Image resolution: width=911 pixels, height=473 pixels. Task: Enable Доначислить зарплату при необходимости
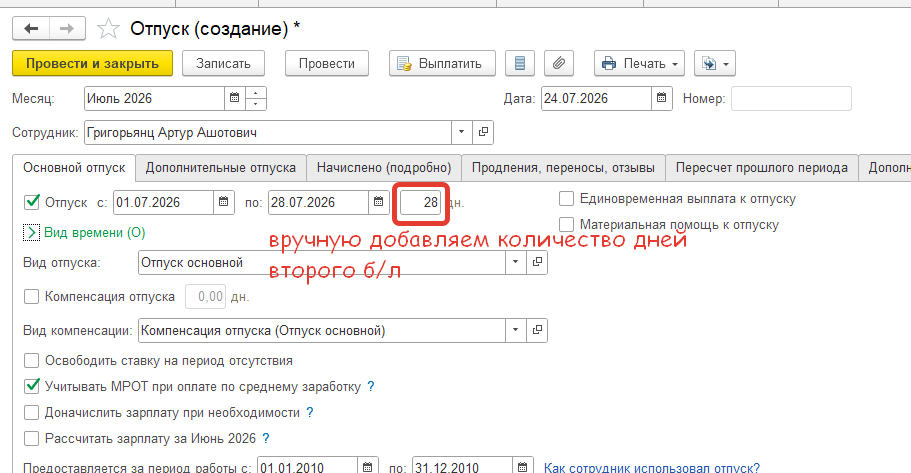(31, 413)
